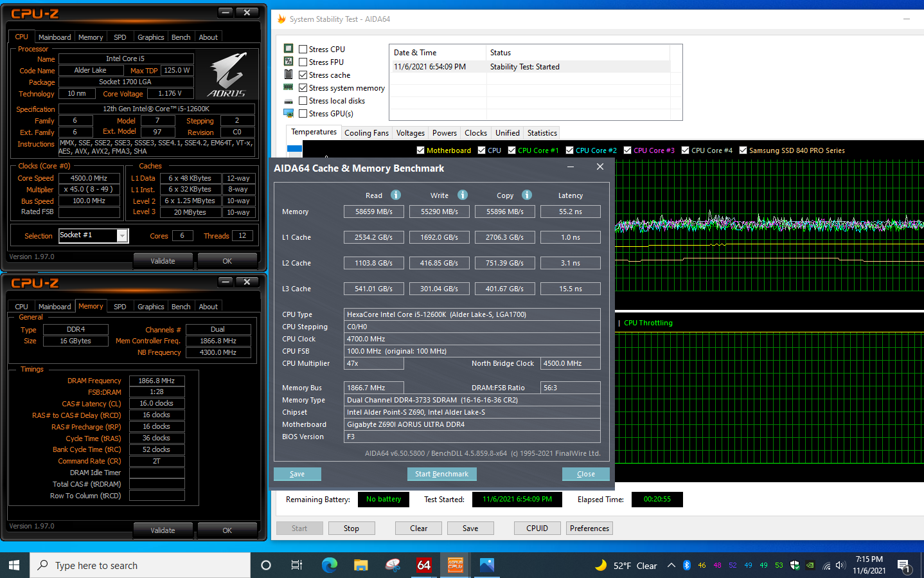Uncheck the Stress cache checkbox
The width and height of the screenshot is (924, 578).
303,75
